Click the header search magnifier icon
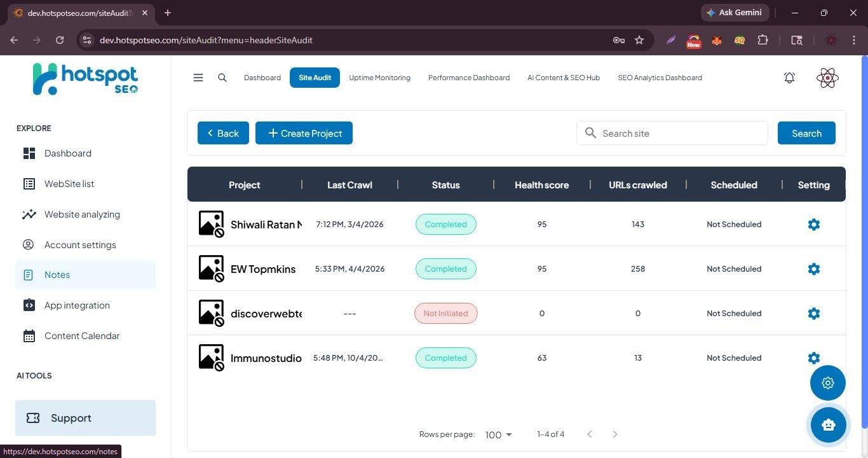The height and width of the screenshot is (458, 868). click(222, 78)
